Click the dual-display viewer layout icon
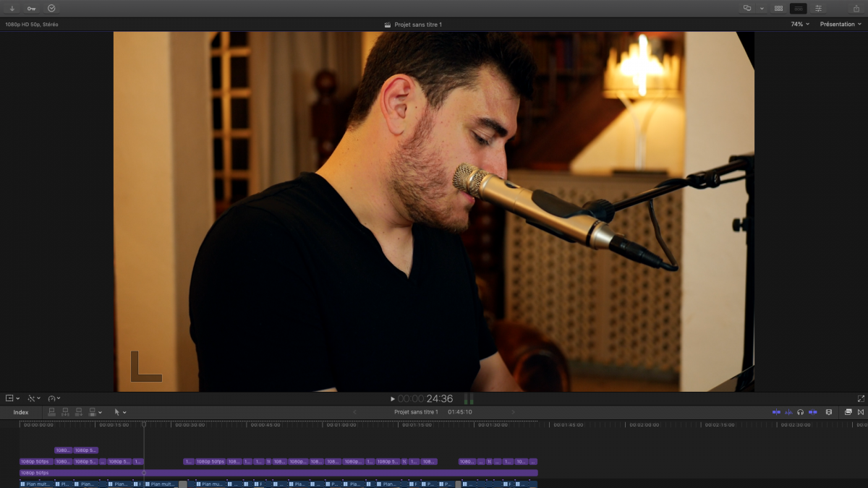 pos(747,9)
